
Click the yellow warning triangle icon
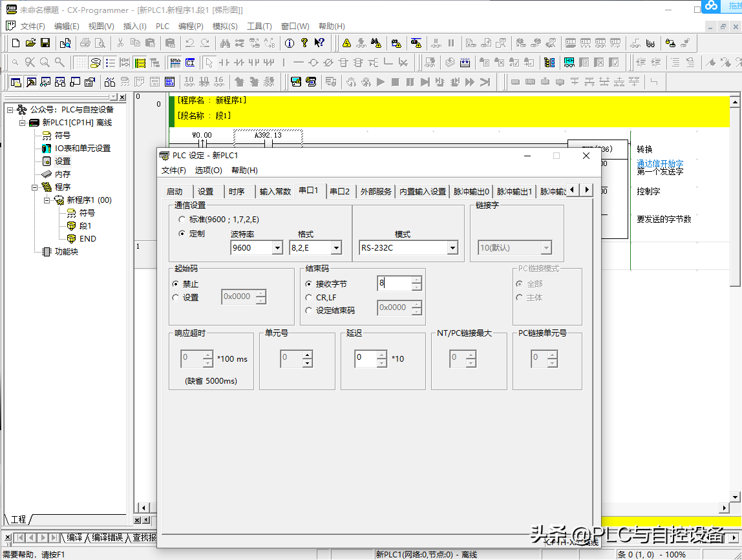[347, 43]
